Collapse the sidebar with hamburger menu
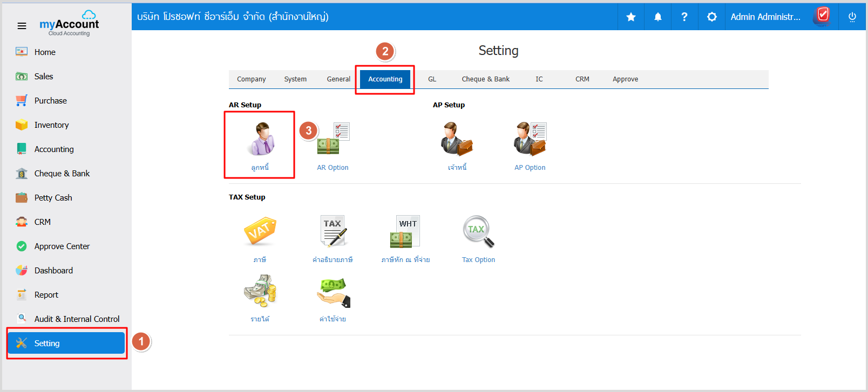Image resolution: width=868 pixels, height=392 pixels. pos(22,26)
